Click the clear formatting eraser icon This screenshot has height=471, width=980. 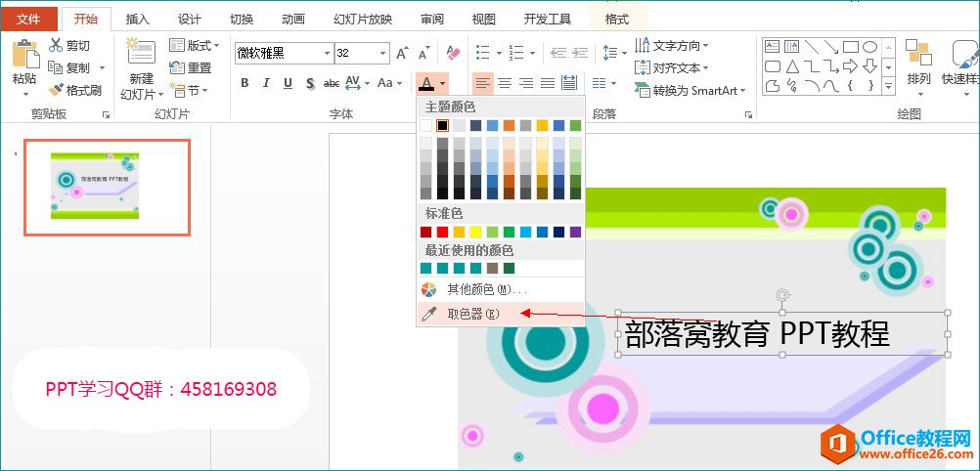(452, 53)
